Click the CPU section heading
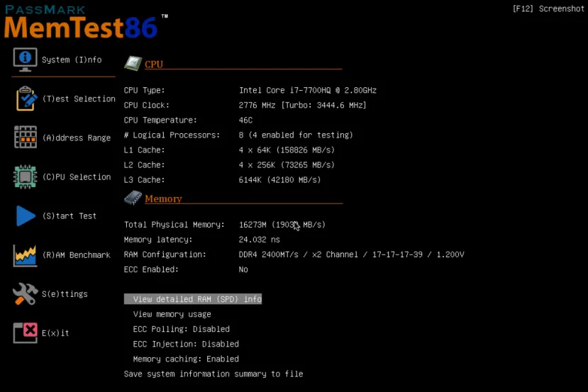The width and height of the screenshot is (588, 392). coord(154,64)
